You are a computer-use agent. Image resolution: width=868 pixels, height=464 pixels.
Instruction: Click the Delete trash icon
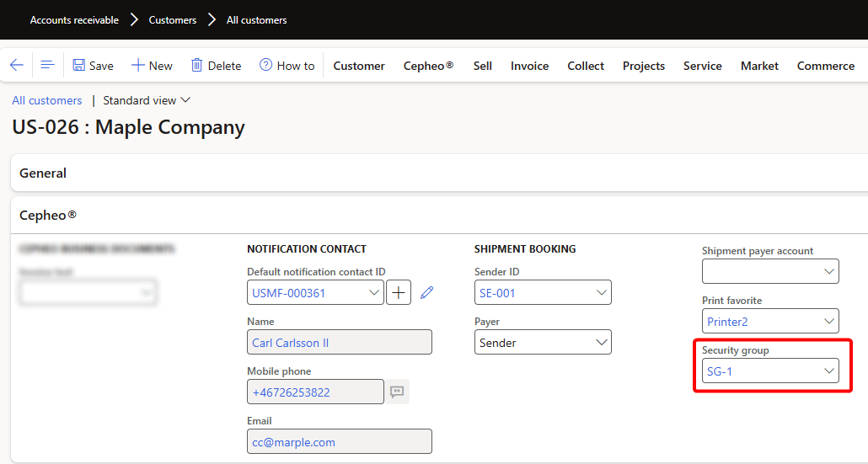(x=197, y=66)
